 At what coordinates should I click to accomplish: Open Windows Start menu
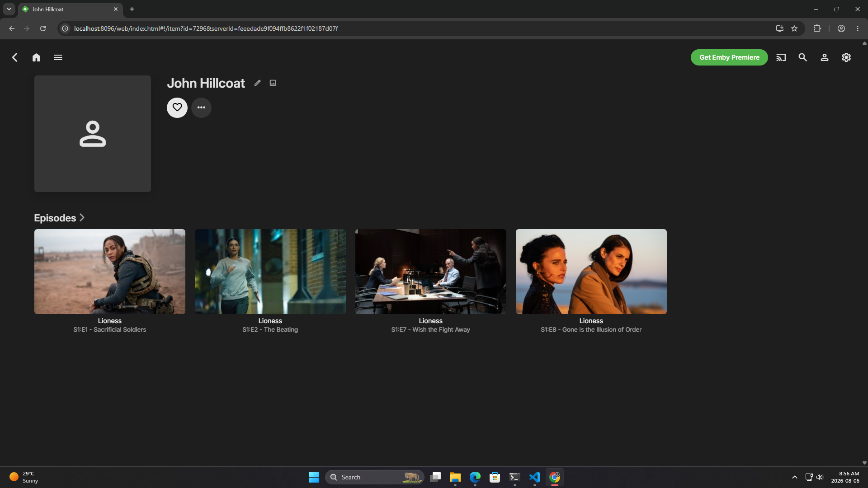tap(314, 477)
